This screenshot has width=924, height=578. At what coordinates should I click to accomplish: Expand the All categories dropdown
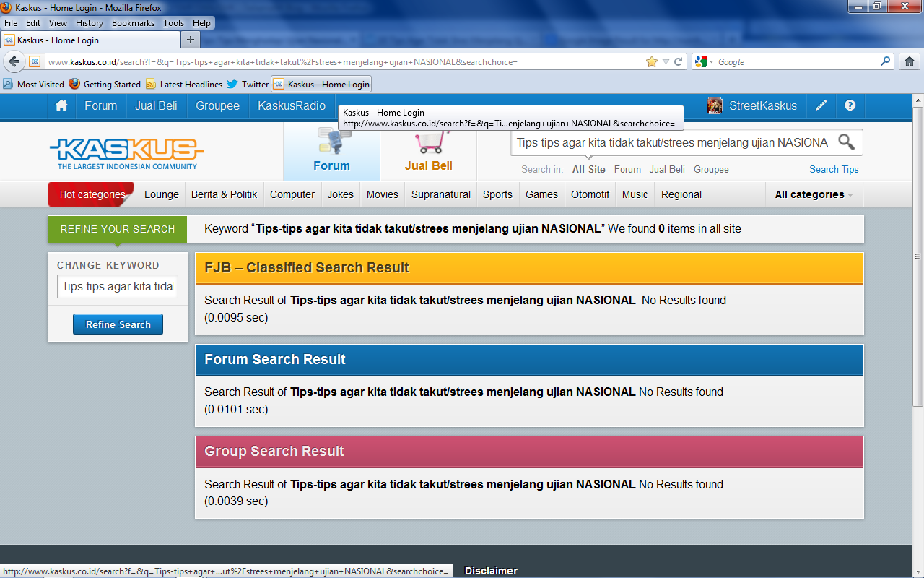tap(814, 194)
